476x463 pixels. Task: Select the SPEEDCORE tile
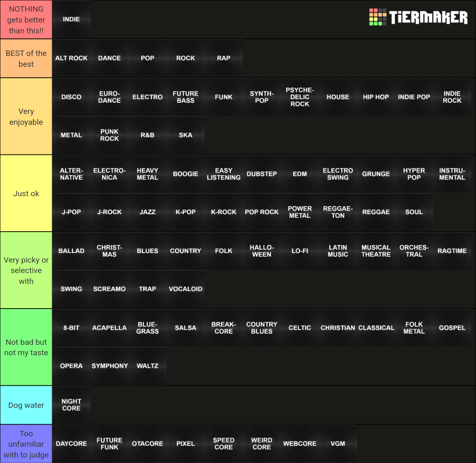223,443
